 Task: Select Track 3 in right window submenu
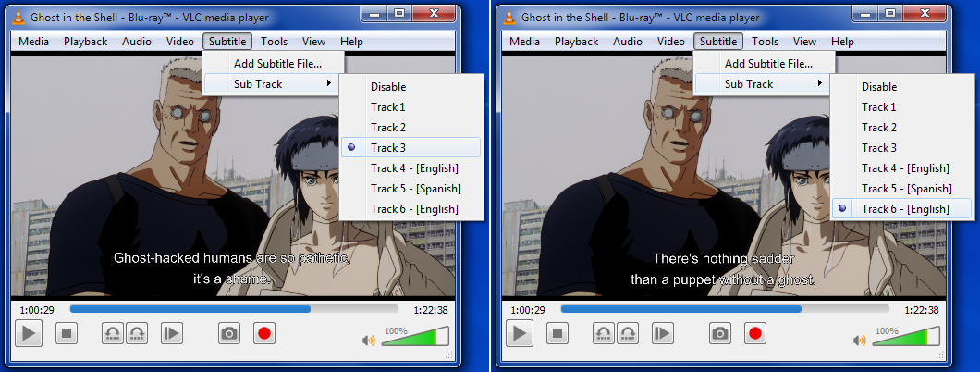coord(901,147)
